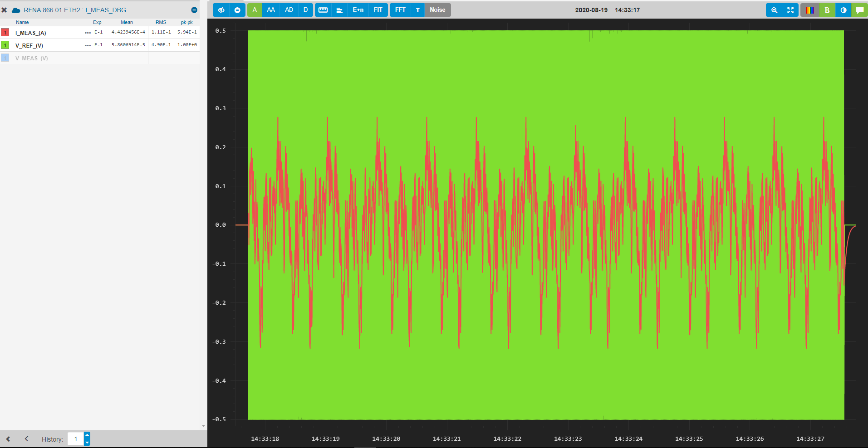
Task: Open the rainbow color palette button
Action: pos(810,10)
